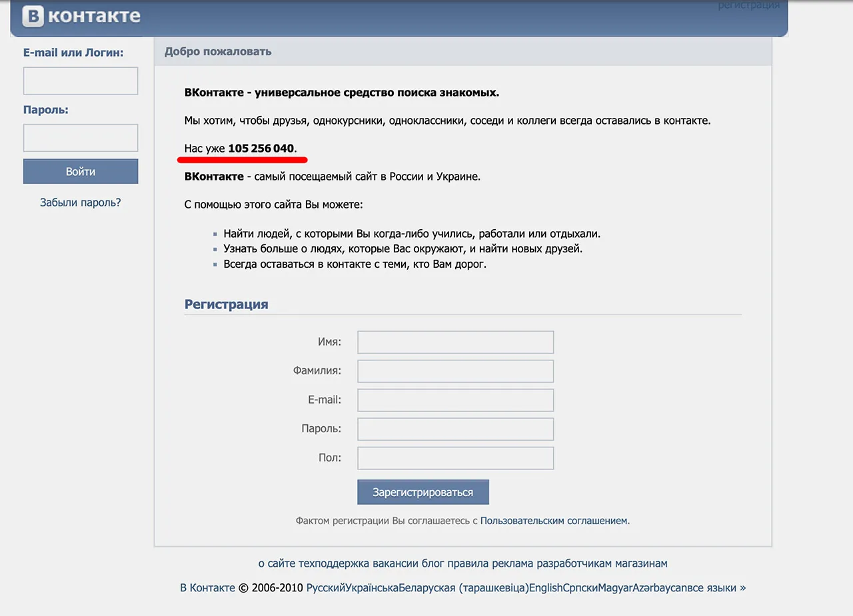The width and height of the screenshot is (853, 616).
Task: Switch language to English
Action: coord(546,588)
